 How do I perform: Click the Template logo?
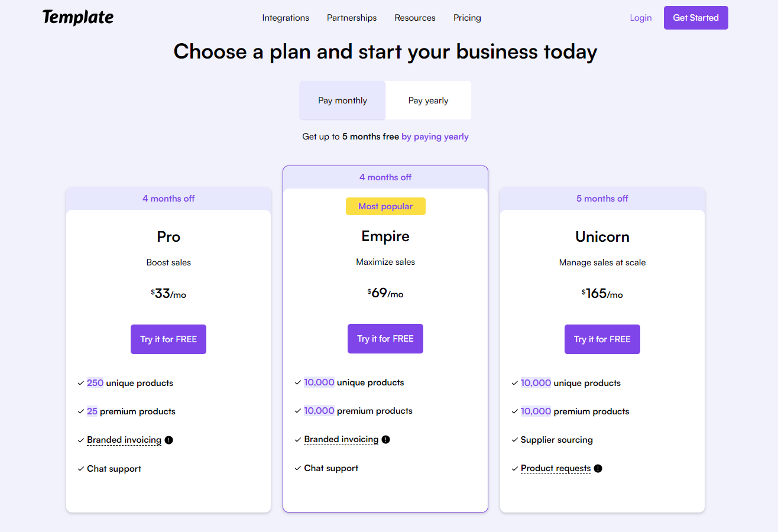click(77, 18)
